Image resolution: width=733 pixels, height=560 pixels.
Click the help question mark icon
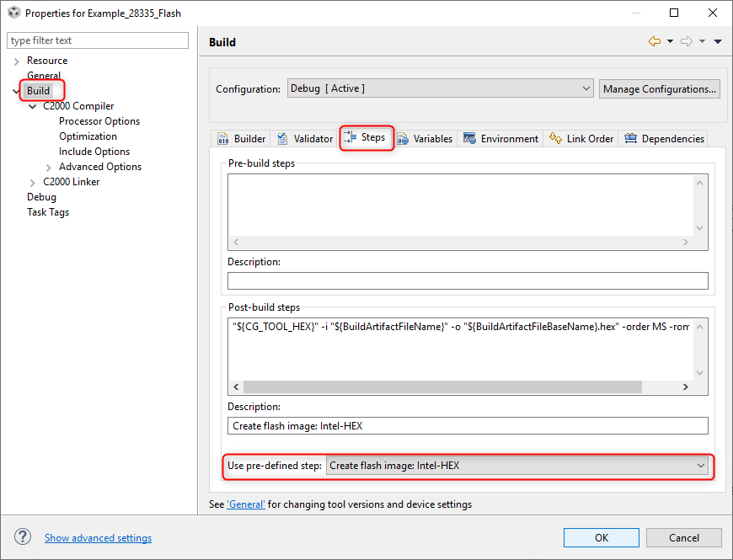tap(23, 537)
